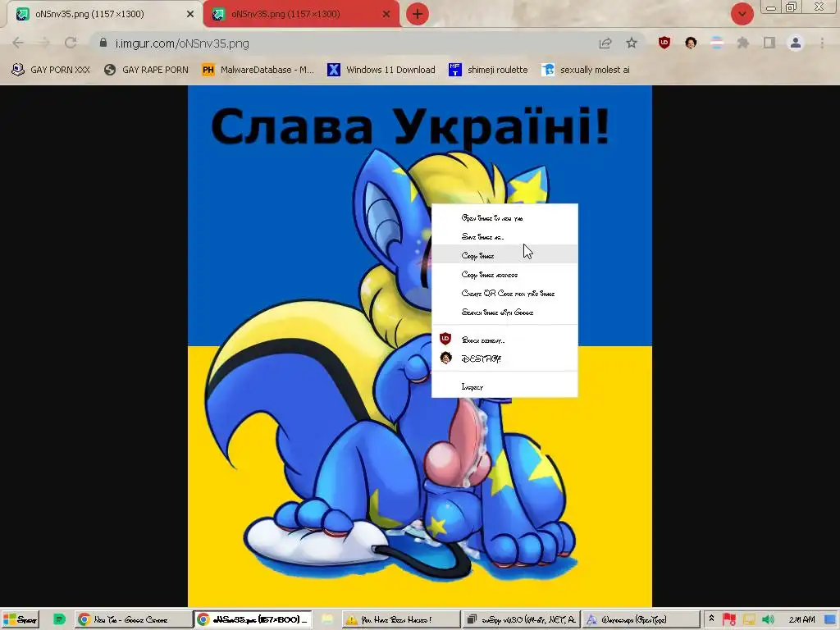Click the lock icon in the address bar
Image resolution: width=840 pixels, height=630 pixels.
[103, 43]
